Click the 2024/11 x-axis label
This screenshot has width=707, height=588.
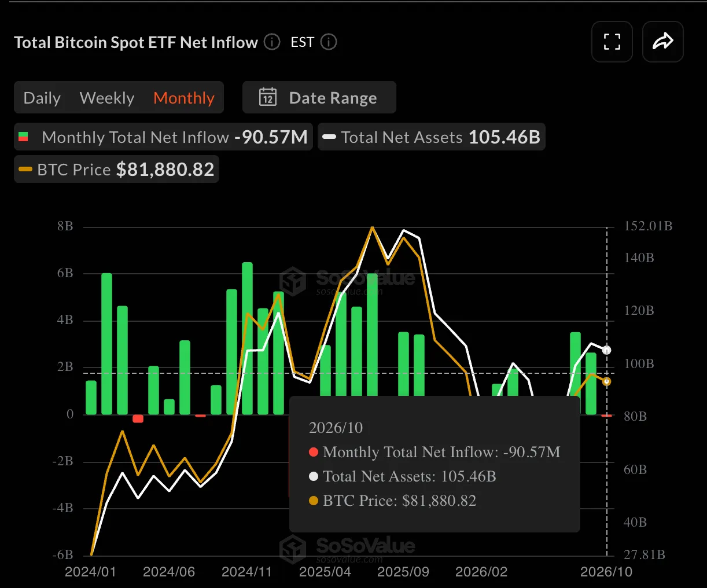(247, 572)
